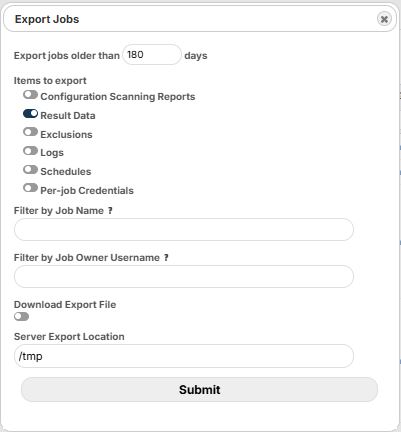Turn on the Exclusions toggle switch
The image size is (401, 432).
[x=30, y=132]
